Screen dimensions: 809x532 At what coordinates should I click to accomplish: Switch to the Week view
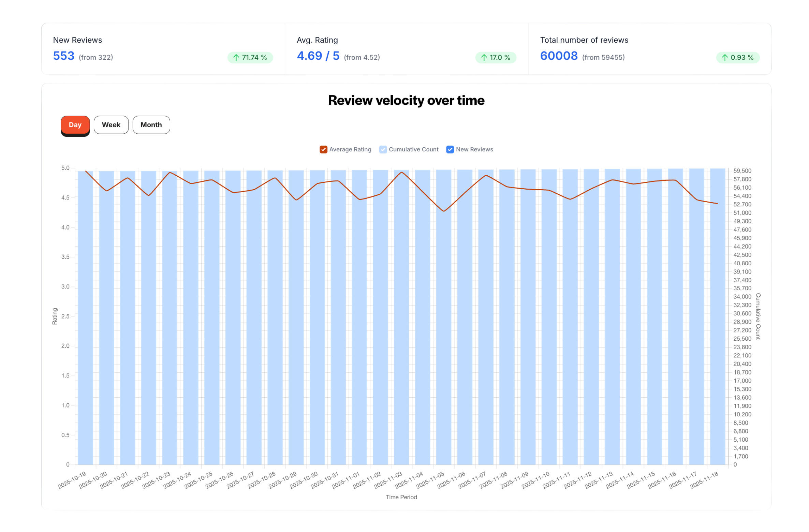pos(111,125)
